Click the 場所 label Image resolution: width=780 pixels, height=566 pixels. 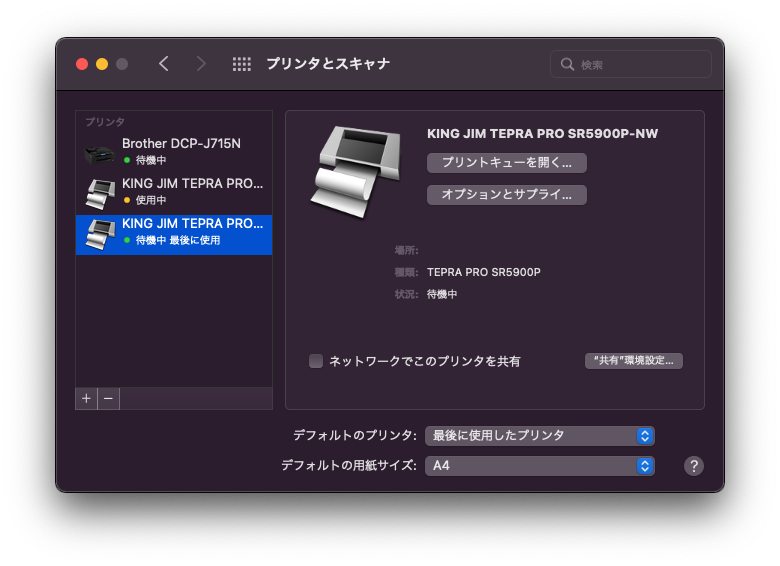pyautogui.click(x=406, y=250)
